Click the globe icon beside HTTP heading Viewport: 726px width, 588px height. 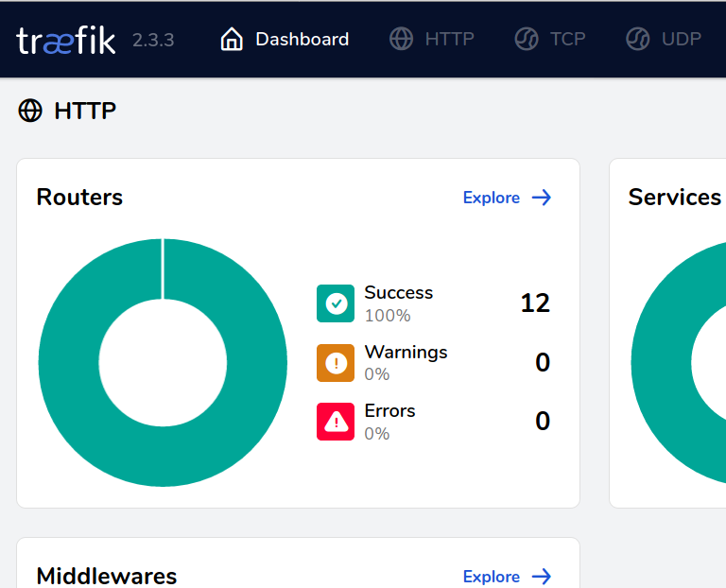coord(30,111)
